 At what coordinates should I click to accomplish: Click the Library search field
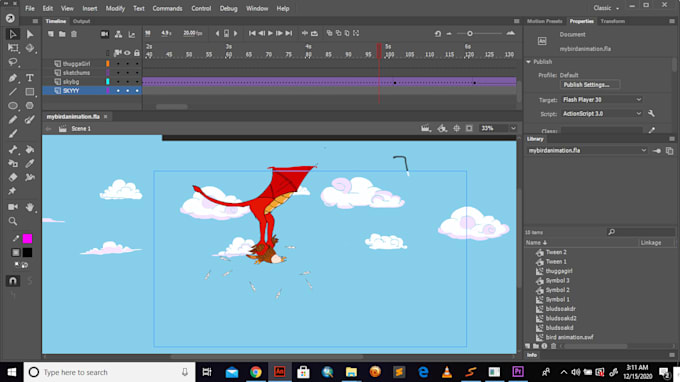[x=640, y=232]
